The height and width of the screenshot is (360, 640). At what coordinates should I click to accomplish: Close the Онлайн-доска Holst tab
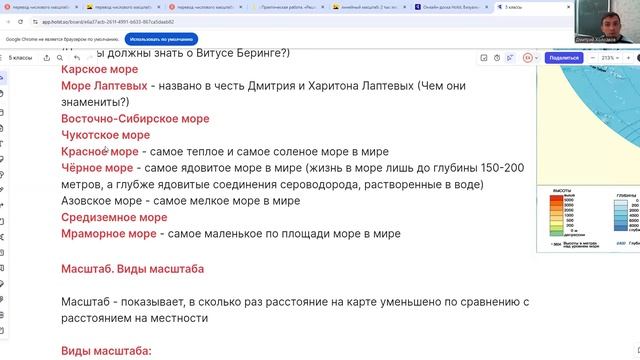[487, 7]
